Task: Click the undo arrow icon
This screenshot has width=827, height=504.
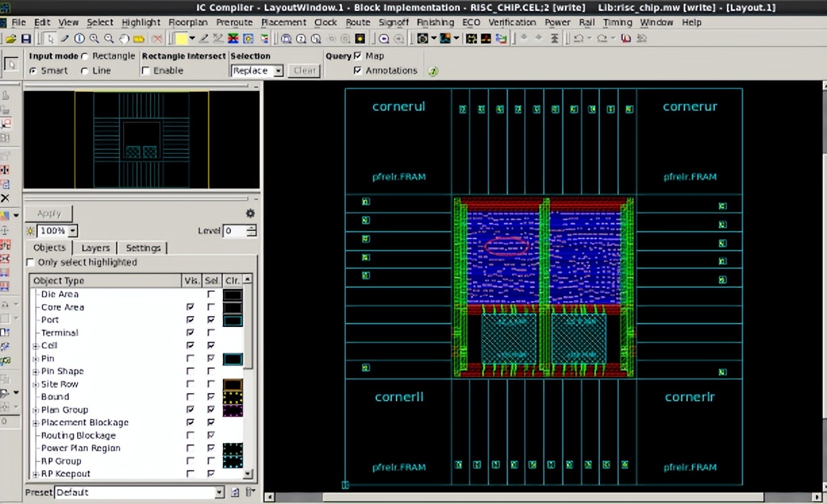Action: point(578,39)
